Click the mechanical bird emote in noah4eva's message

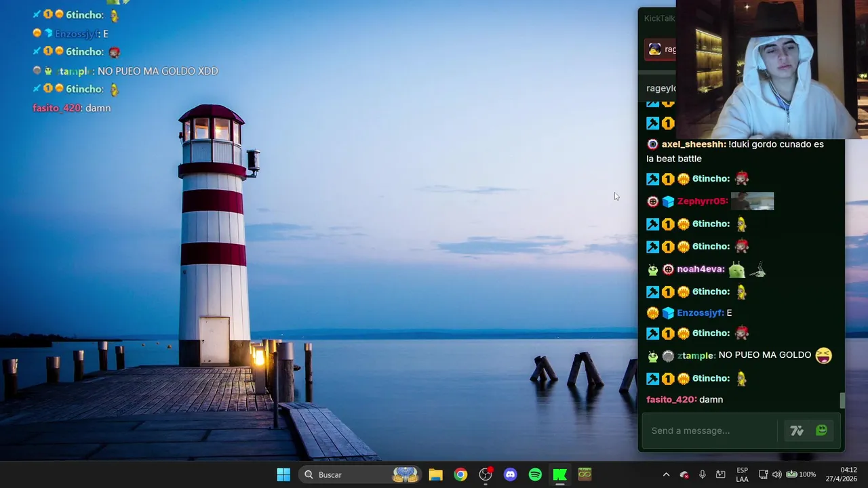click(x=757, y=270)
